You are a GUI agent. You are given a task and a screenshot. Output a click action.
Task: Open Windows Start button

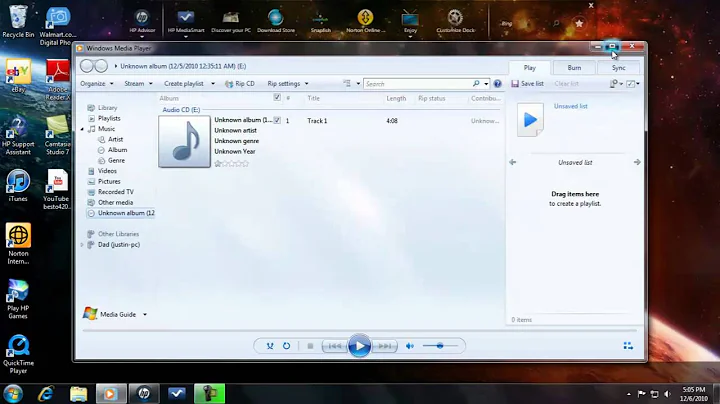(13, 393)
